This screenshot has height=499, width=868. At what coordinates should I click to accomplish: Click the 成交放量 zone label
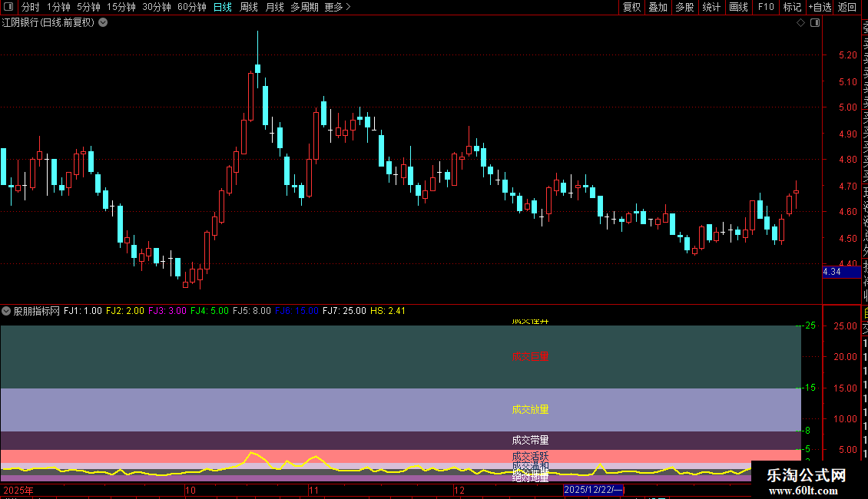click(x=530, y=409)
